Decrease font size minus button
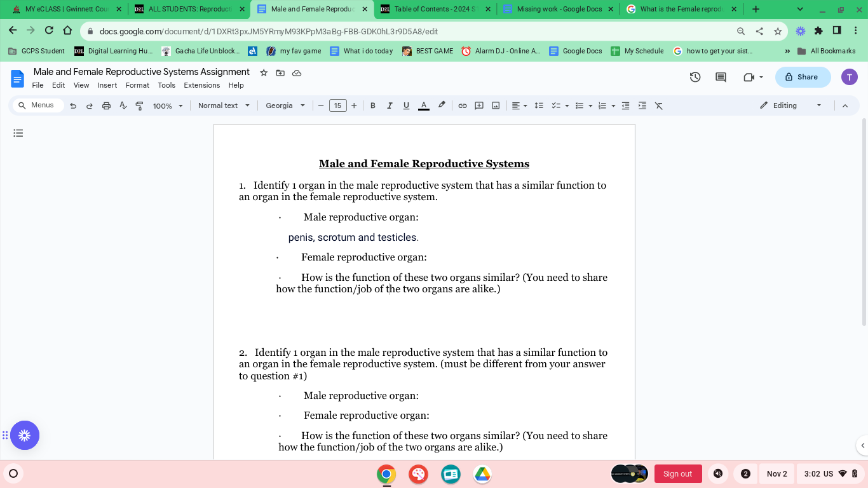The height and width of the screenshot is (488, 868). tap(321, 105)
